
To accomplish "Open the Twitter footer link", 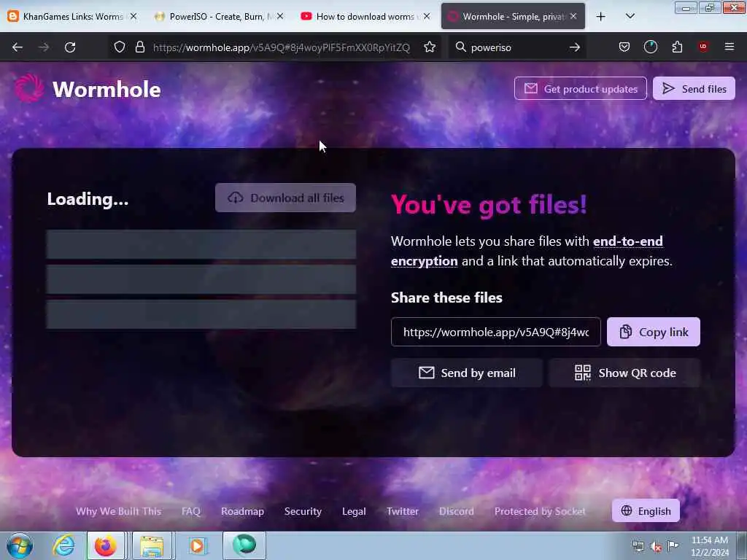I will click(x=403, y=511).
